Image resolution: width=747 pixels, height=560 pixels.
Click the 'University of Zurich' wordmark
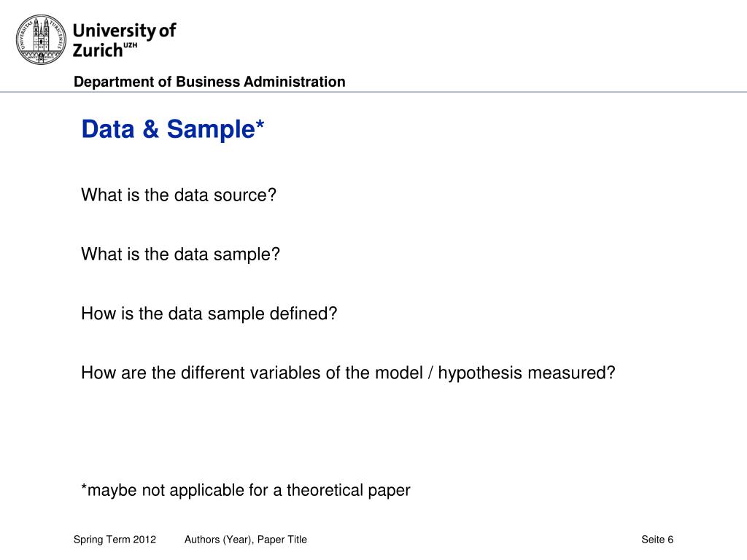point(124,41)
